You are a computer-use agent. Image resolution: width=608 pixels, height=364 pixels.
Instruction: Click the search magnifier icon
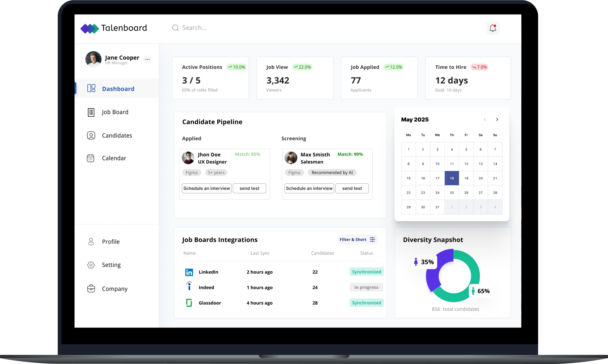[x=175, y=28]
